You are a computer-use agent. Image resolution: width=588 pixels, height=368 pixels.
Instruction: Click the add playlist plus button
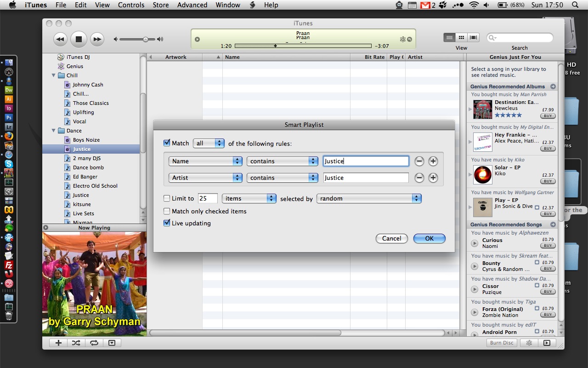[x=58, y=343]
